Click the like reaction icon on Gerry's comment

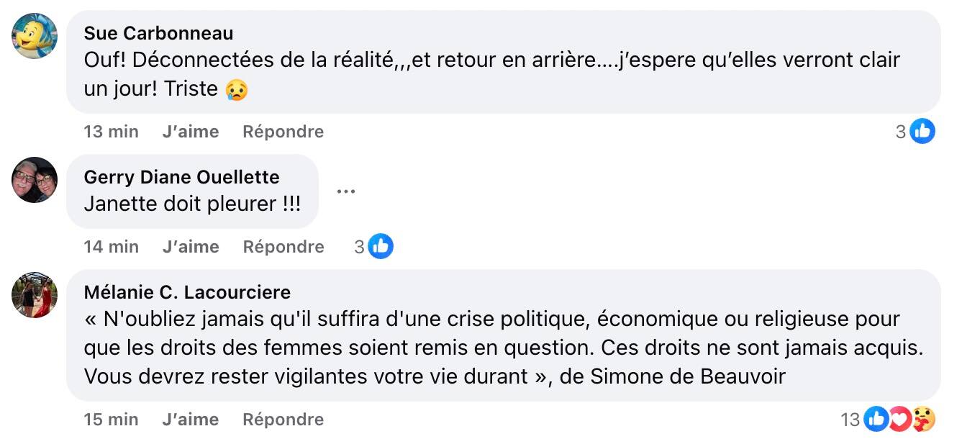(381, 247)
